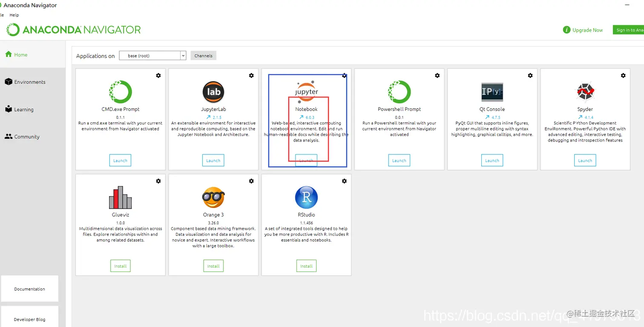Open settings gear on Glueviz card
This screenshot has height=327, width=644.
(x=158, y=181)
